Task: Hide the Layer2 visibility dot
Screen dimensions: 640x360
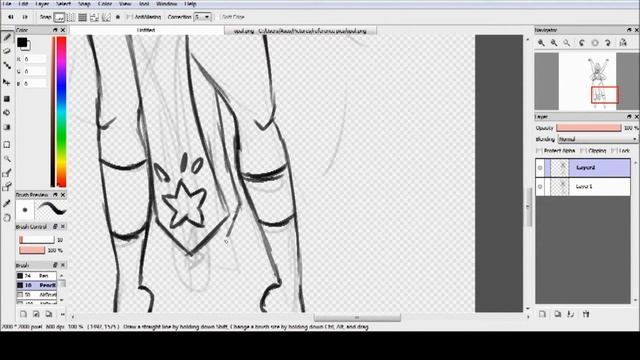Action: pyautogui.click(x=540, y=168)
